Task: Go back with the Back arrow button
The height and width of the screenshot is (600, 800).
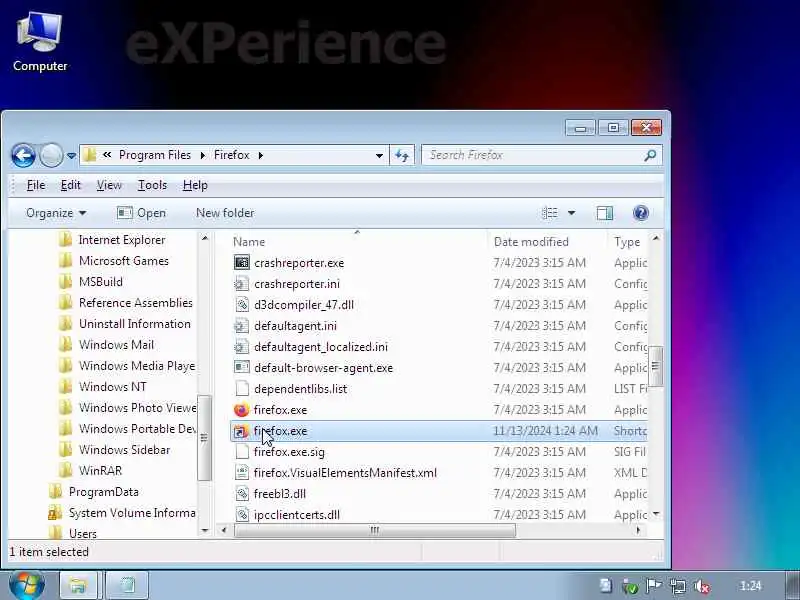Action: coord(23,155)
